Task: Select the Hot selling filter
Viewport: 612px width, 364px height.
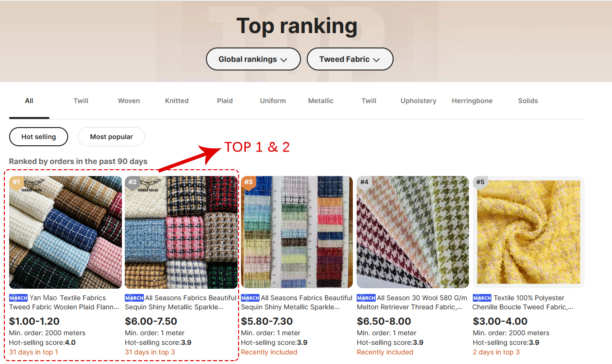Action: click(x=38, y=137)
